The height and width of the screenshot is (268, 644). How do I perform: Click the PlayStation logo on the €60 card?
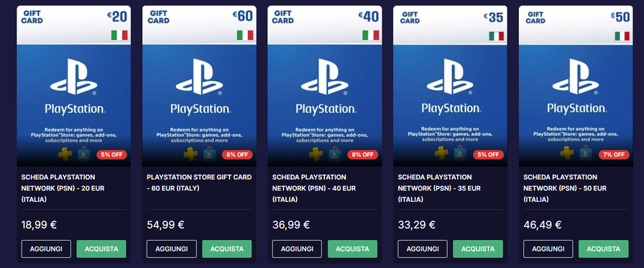coord(199,77)
